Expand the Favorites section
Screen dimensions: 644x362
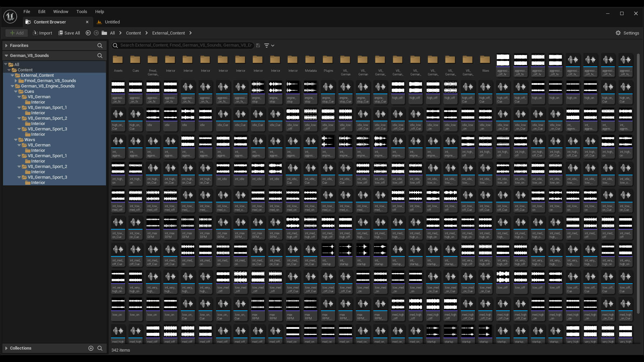pos(6,45)
